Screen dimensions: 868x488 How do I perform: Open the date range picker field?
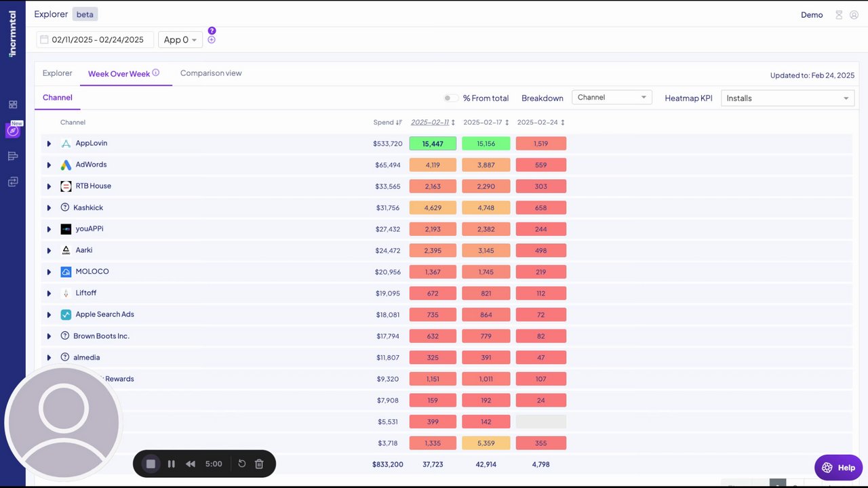click(x=95, y=40)
